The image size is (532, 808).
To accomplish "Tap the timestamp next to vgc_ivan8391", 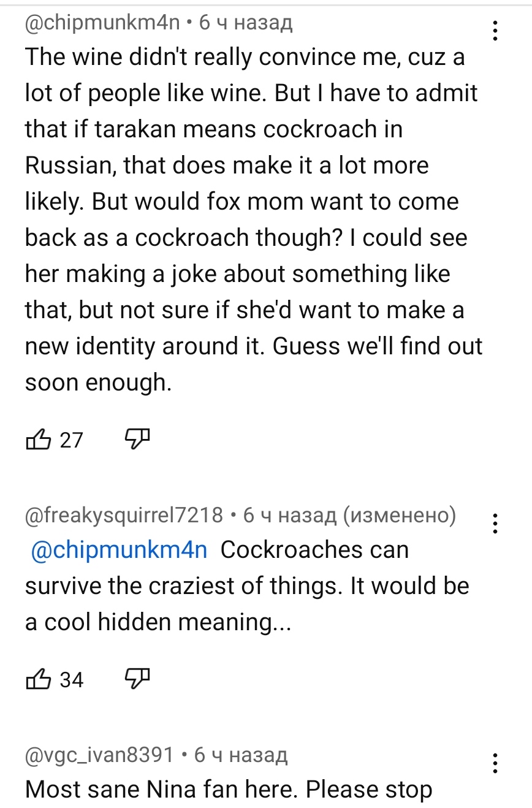I will 241,755.
